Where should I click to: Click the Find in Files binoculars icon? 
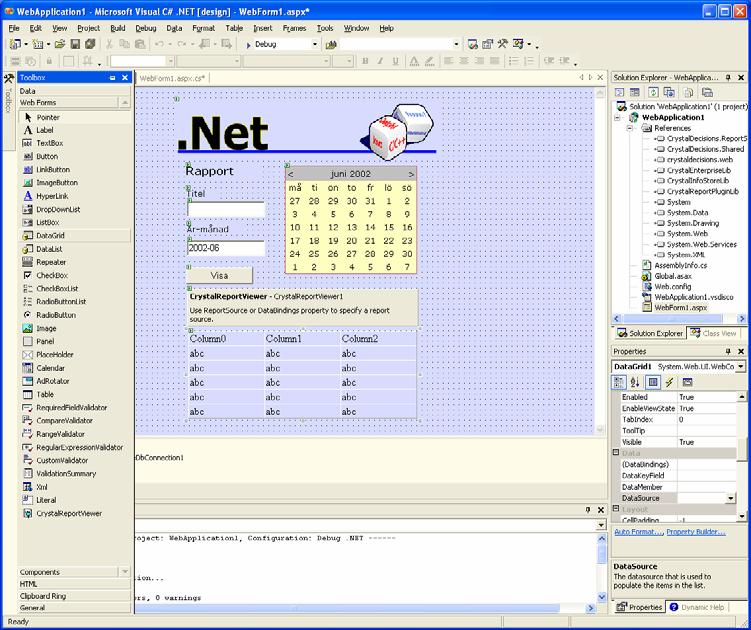coord(330,45)
